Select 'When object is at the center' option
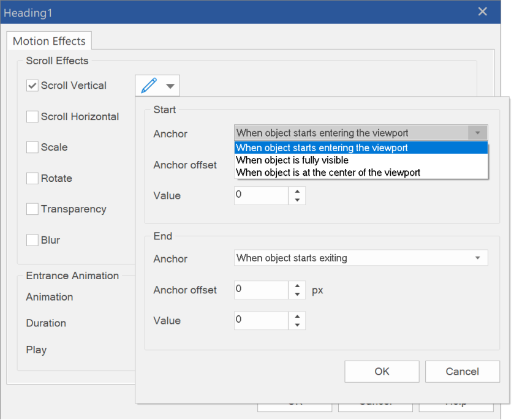Viewport: 514px width, 420px height. (x=361, y=173)
